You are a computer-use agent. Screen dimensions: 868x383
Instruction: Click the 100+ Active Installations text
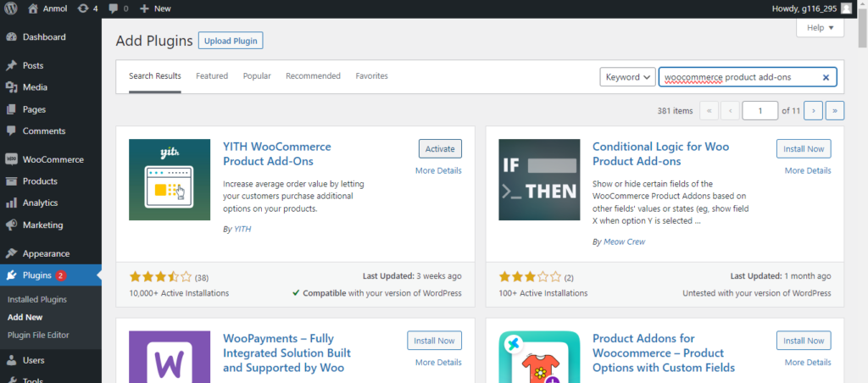coord(543,293)
